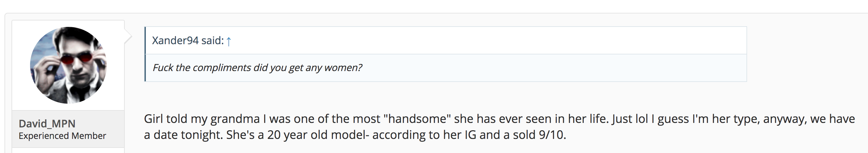The width and height of the screenshot is (868, 153).
Task: Click the word "Girl" starting the post
Action: [x=153, y=119]
